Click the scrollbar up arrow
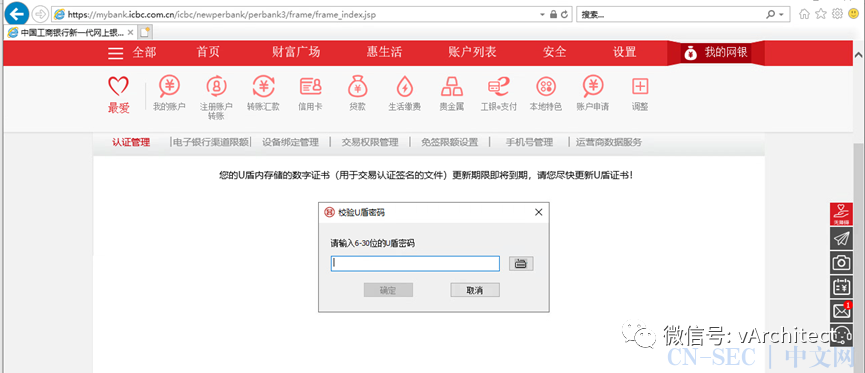Image resolution: width=865 pixels, height=373 pixels. tap(859, 55)
